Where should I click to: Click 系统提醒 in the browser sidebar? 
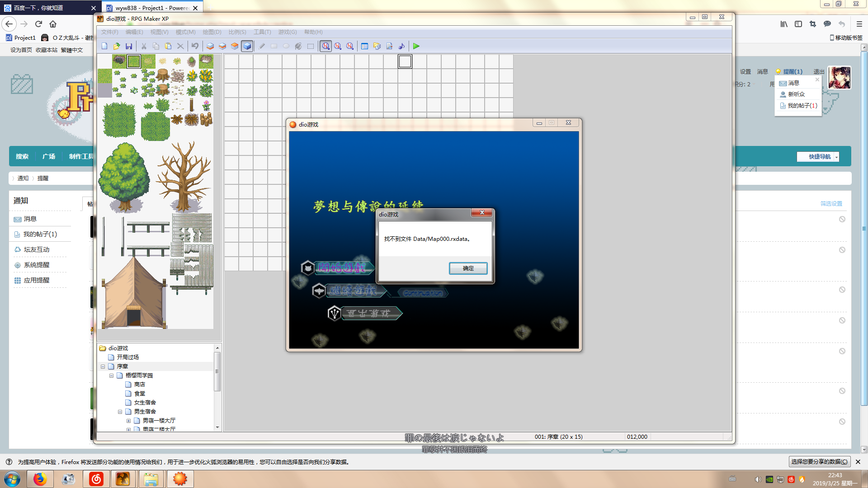pyautogui.click(x=36, y=265)
